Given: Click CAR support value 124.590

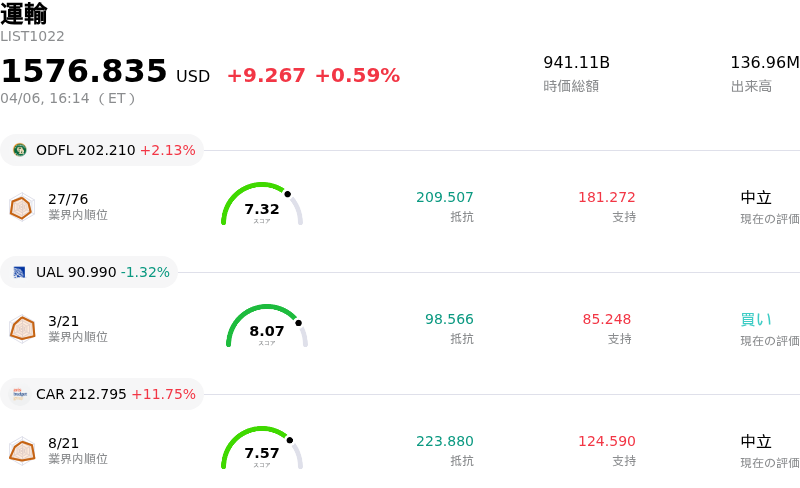Looking at the screenshot, I should pos(606,441).
